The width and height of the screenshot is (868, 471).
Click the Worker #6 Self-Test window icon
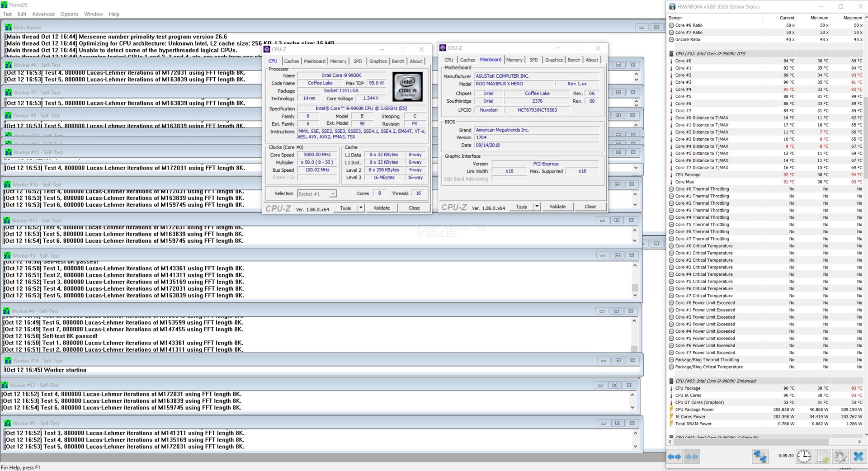9,65
